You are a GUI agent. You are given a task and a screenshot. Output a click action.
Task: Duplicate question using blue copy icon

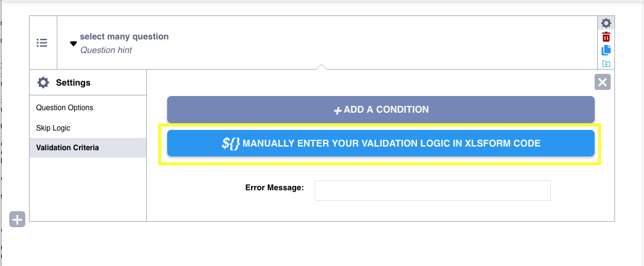606,50
